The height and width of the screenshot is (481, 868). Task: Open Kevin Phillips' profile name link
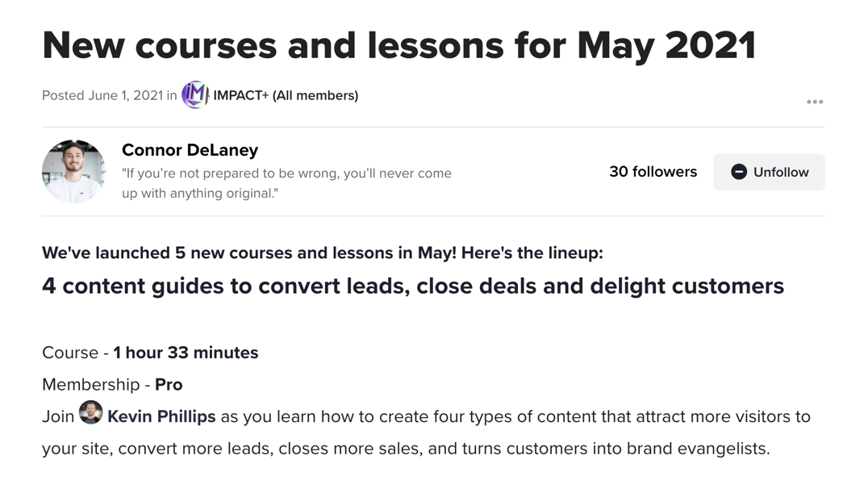161,416
